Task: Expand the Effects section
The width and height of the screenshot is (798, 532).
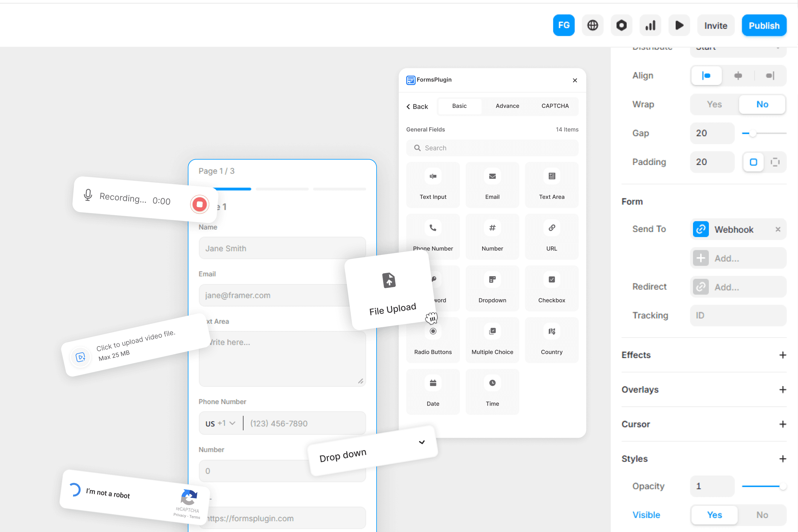Action: pos(782,355)
